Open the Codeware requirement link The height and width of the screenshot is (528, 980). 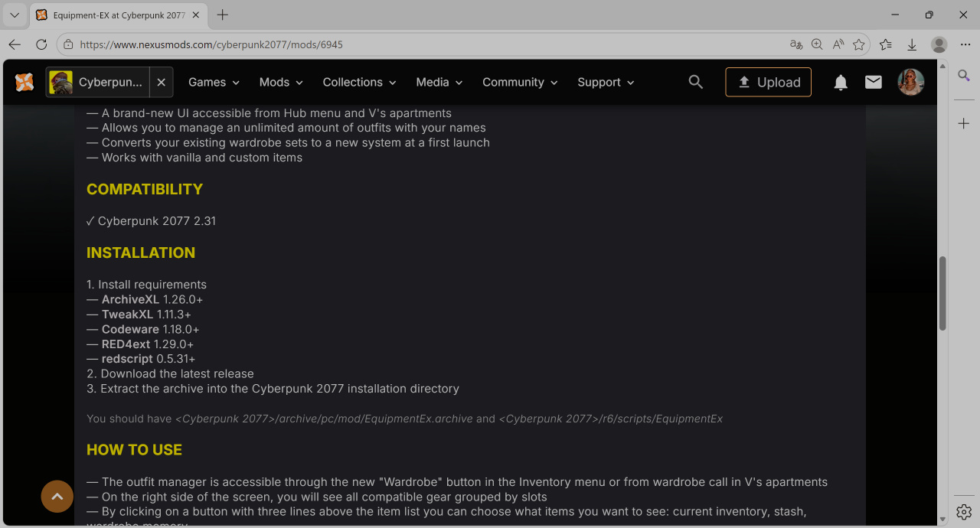click(x=130, y=329)
